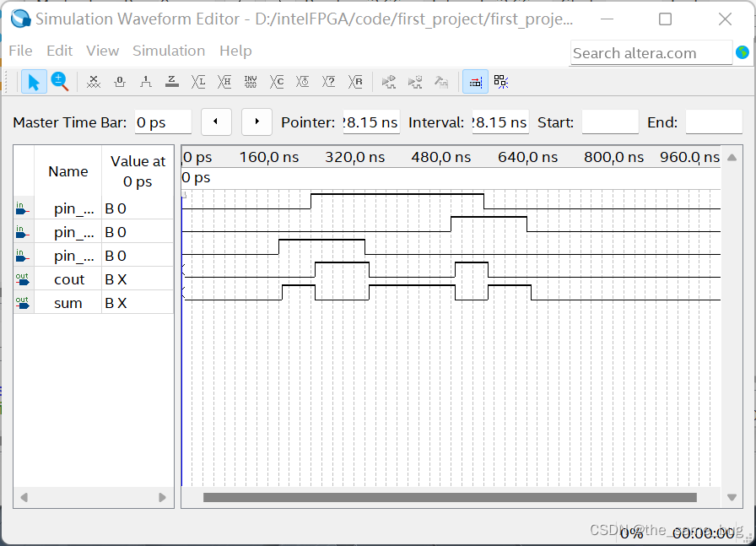Click the End time field
756x546 pixels.
click(x=714, y=122)
